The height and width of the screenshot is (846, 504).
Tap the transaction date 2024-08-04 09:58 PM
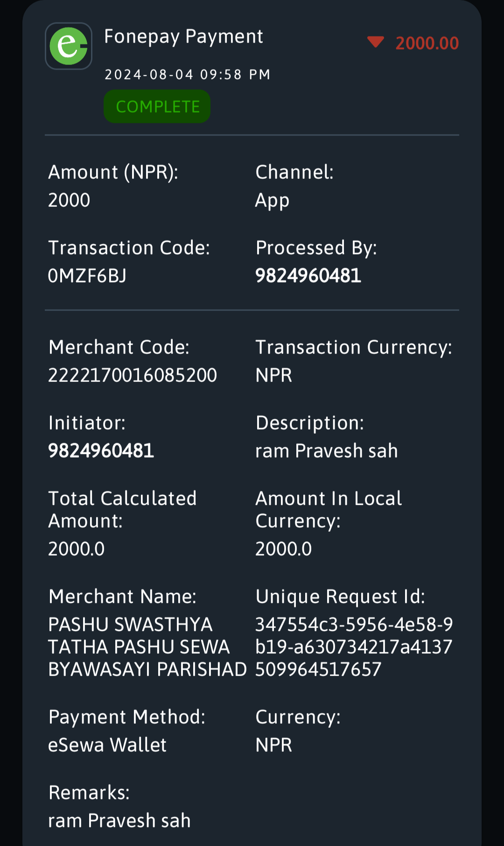pos(188,75)
